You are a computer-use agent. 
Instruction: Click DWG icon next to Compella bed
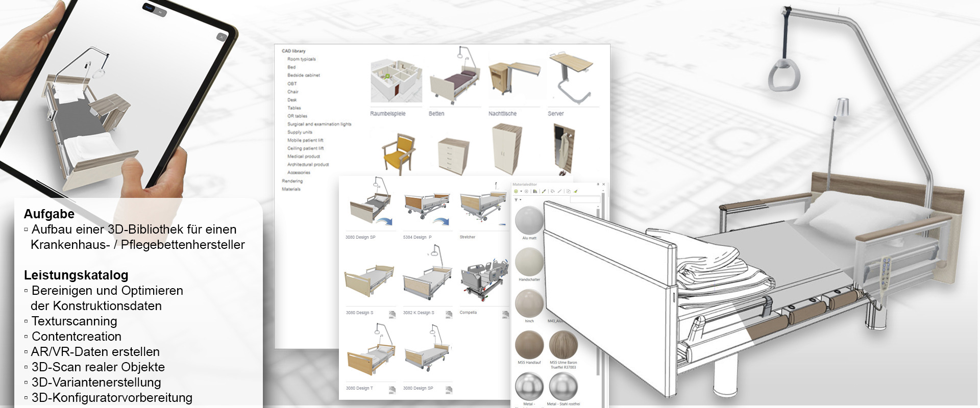pyautogui.click(x=505, y=314)
